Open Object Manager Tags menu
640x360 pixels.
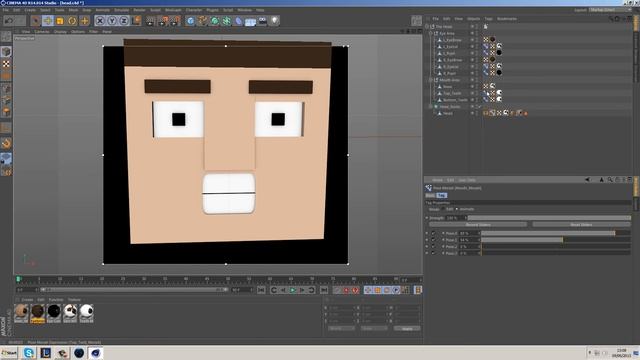489,19
